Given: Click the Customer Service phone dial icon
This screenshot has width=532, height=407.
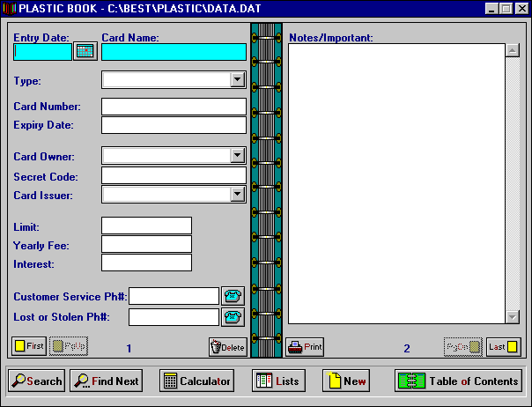Looking at the screenshot, I should point(233,296).
